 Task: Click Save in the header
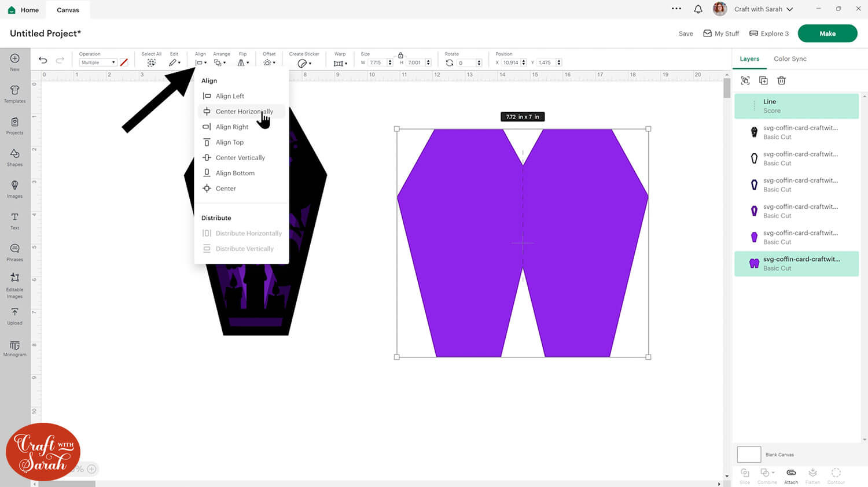(686, 34)
